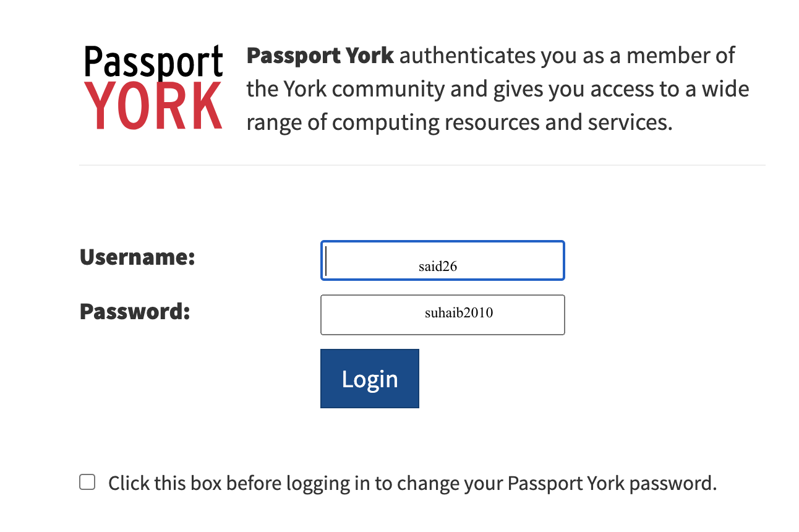Click the Passport York logo
The image size is (799, 532).
(153, 87)
